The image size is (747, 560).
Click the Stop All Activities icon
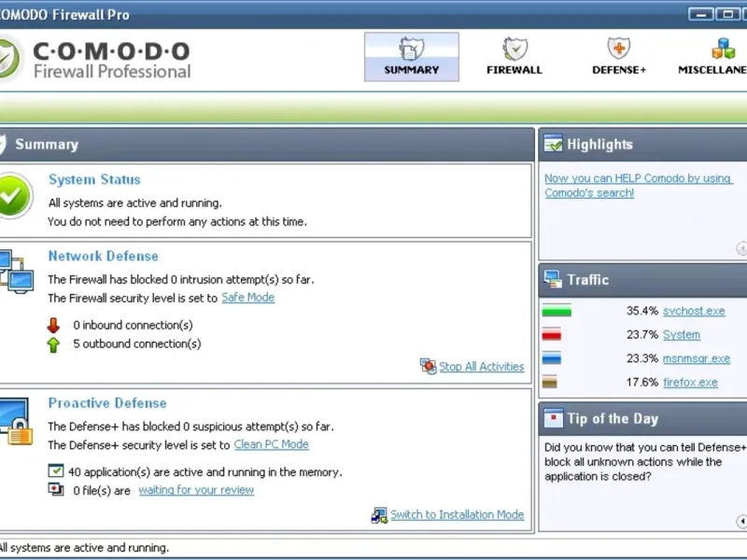428,366
